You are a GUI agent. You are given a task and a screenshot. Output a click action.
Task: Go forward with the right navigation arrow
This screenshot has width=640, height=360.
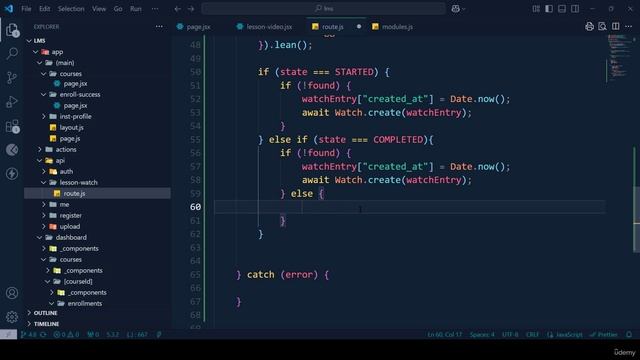click(191, 9)
